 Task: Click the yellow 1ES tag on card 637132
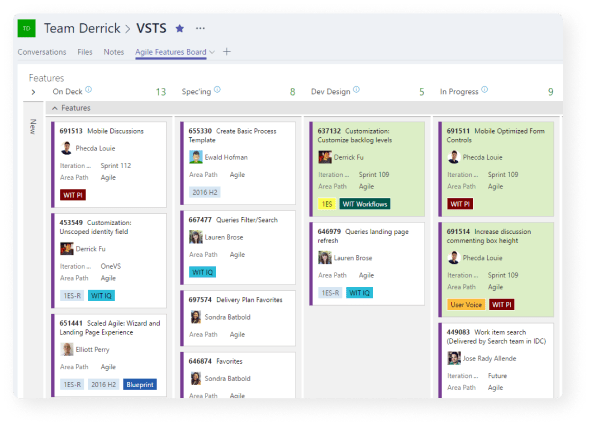pyautogui.click(x=327, y=204)
